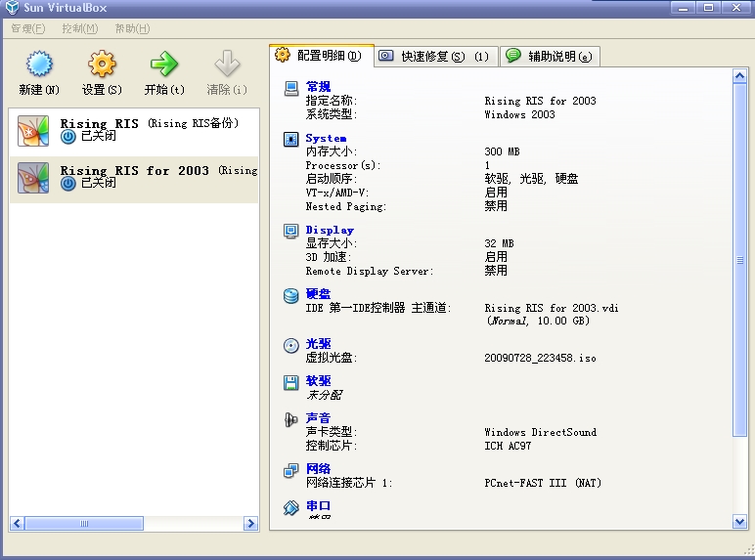Click speech bubble icon on Description tab
The height and width of the screenshot is (560, 755).
click(513, 56)
